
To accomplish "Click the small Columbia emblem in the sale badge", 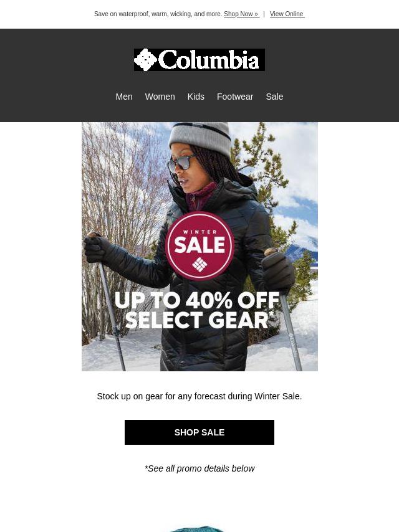I will point(199,264).
